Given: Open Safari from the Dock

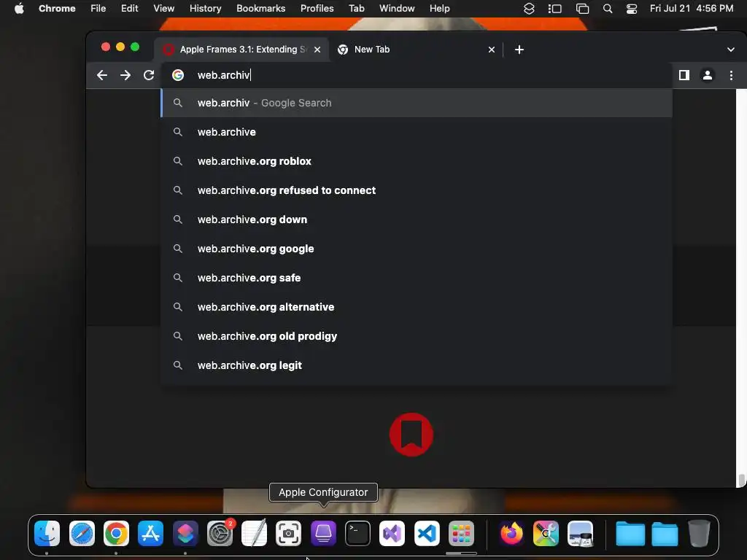Looking at the screenshot, I should click(x=82, y=533).
